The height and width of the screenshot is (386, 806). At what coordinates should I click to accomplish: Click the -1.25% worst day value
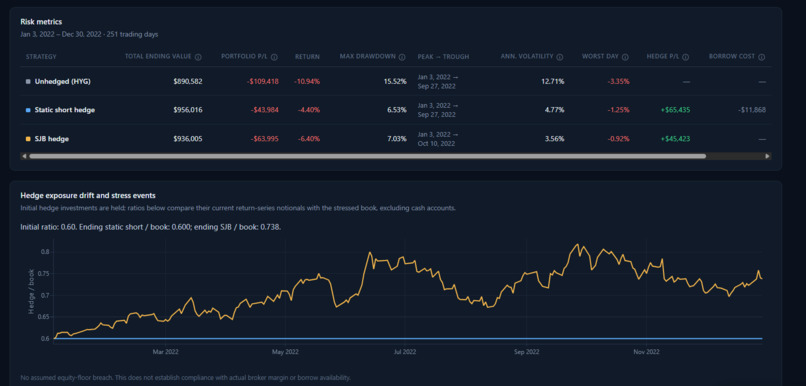(x=618, y=110)
